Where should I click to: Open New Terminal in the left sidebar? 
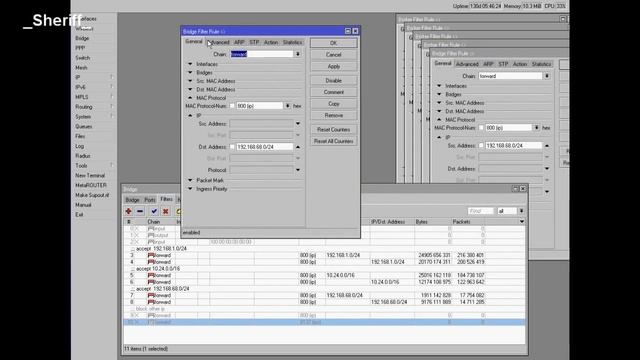(x=90, y=175)
